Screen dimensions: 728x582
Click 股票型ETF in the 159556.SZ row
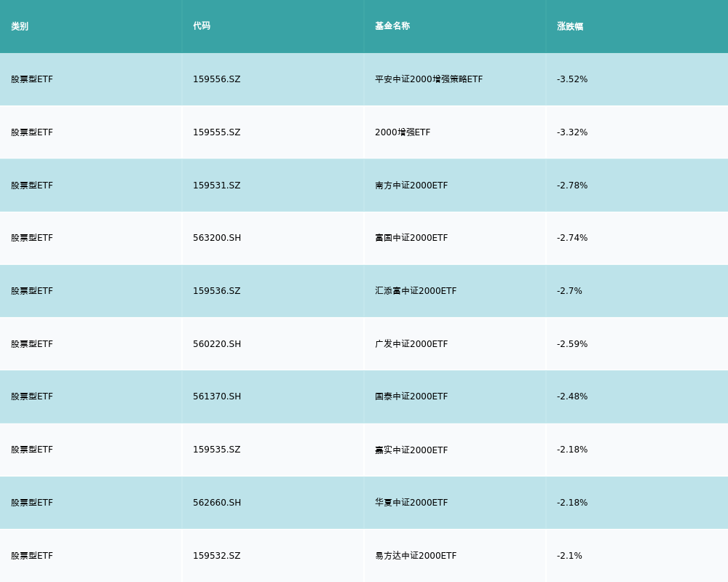coord(32,79)
